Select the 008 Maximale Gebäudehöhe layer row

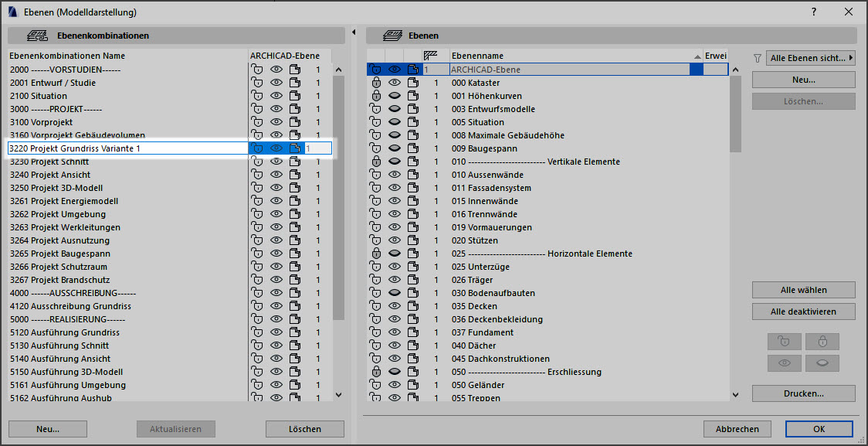(x=548, y=135)
